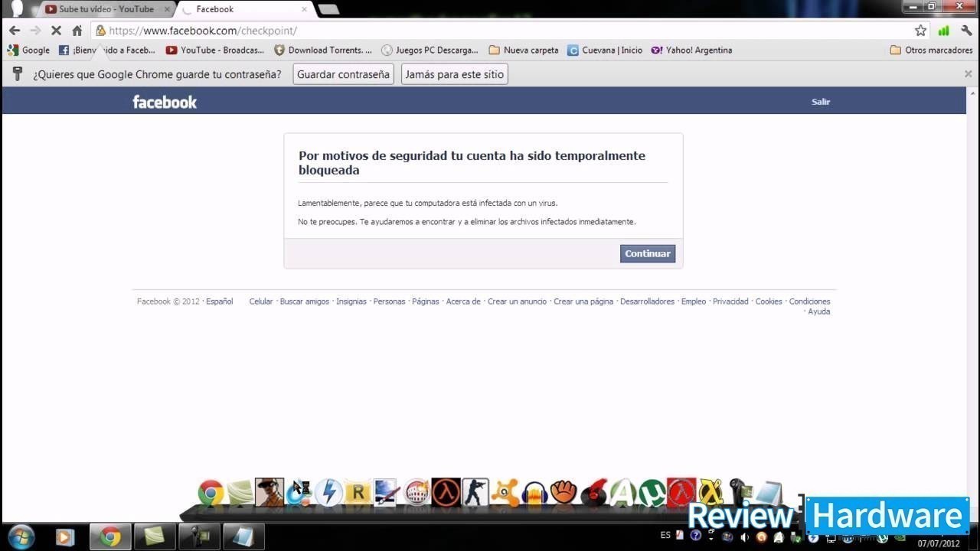Open the Yahoo! Argentina bookmark
Screen dimensions: 980x551
pyautogui.click(x=691, y=50)
